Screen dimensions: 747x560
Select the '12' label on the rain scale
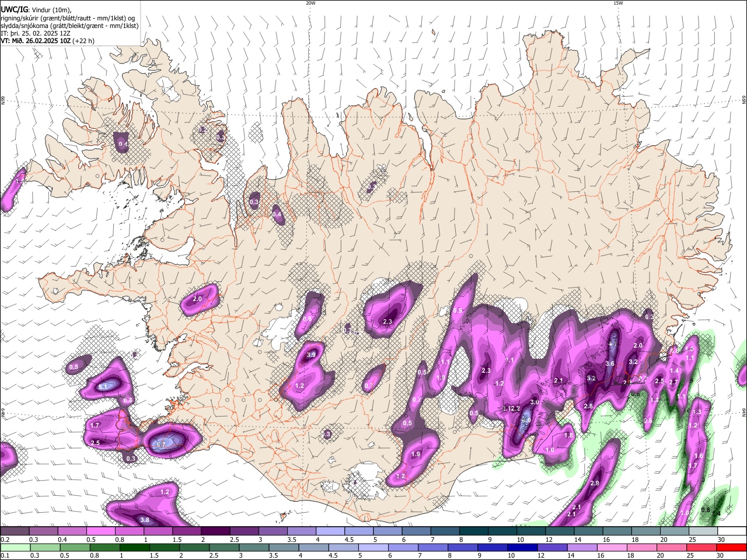pos(542,556)
